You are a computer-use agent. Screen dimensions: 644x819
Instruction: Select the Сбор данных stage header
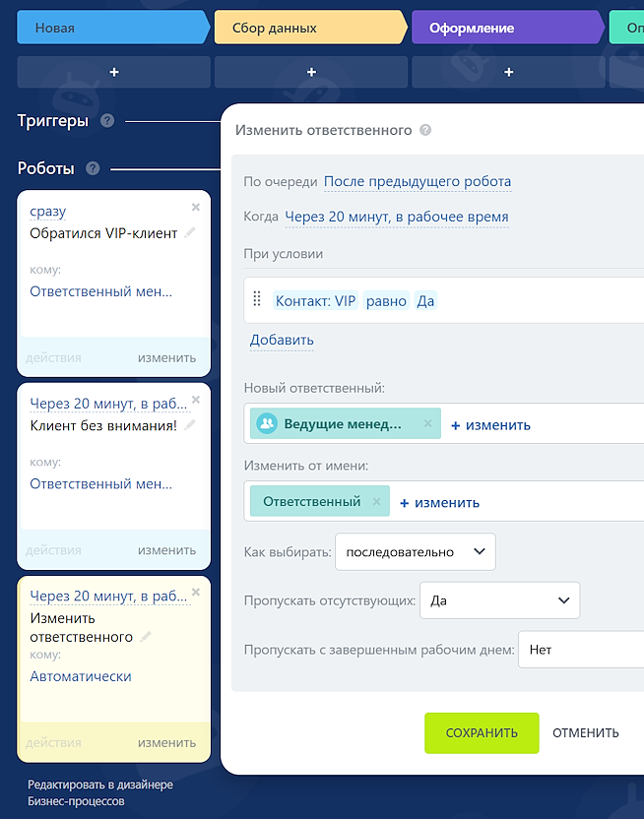311,28
